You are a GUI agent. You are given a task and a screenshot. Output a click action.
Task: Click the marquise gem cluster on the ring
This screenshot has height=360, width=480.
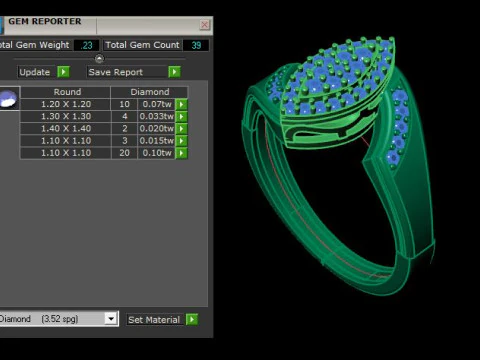click(x=337, y=77)
